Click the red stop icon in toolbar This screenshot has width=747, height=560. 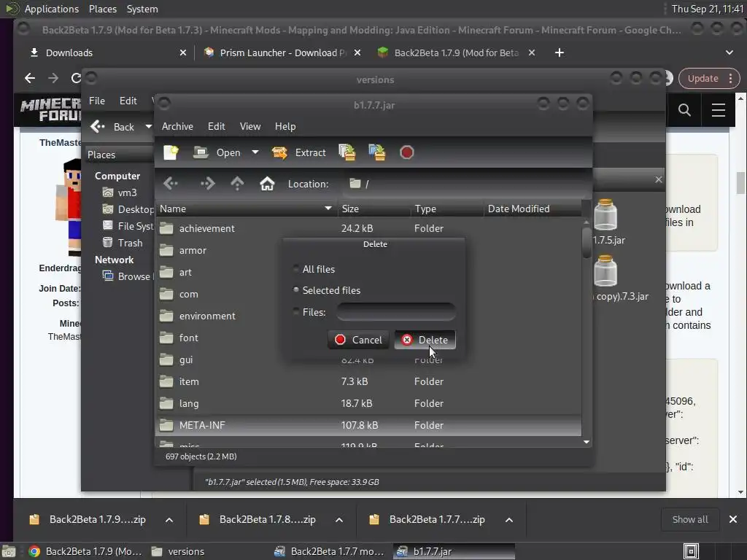point(406,152)
